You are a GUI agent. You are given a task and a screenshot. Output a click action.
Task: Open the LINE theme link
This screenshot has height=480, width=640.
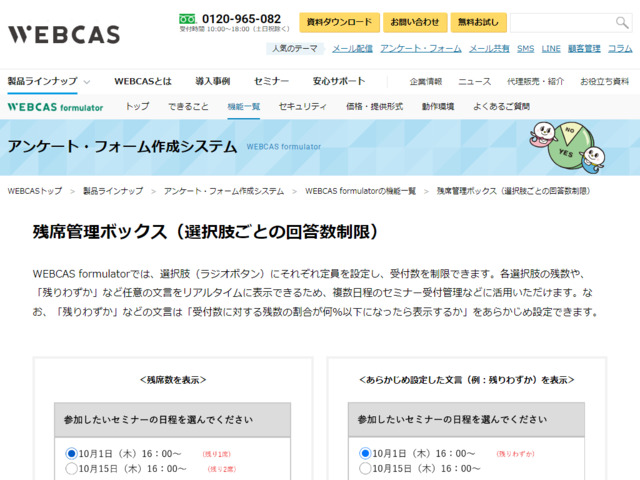pyautogui.click(x=551, y=49)
